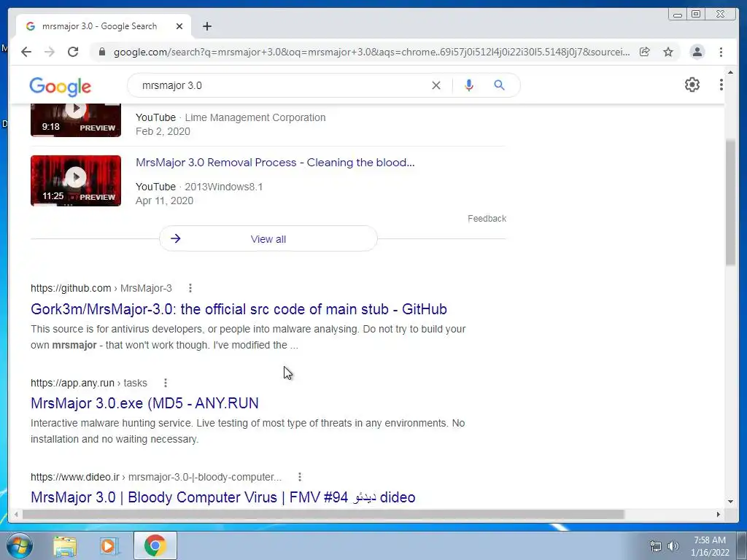Click the browser forward arrow
The height and width of the screenshot is (560, 747).
[50, 52]
